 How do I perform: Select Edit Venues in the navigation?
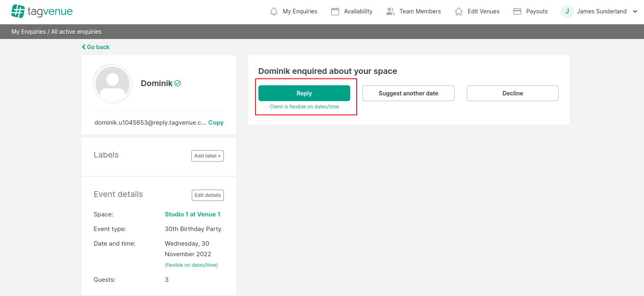484,11
